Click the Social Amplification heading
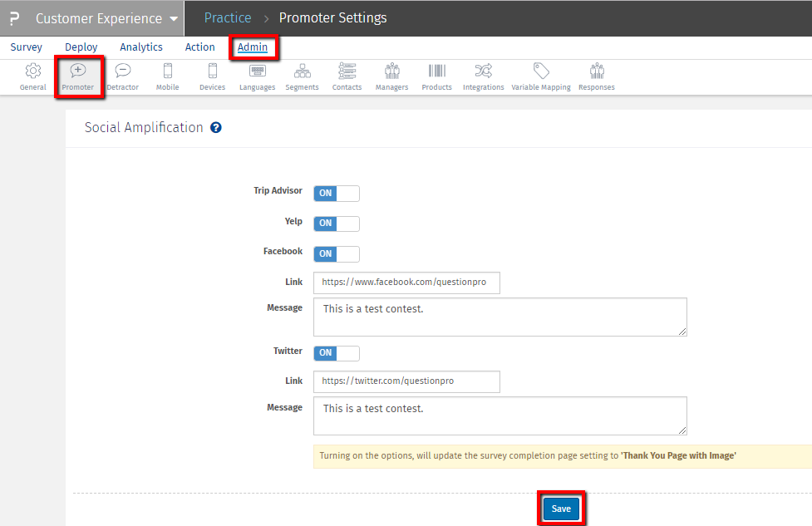Image resolution: width=812 pixels, height=526 pixels. point(144,127)
